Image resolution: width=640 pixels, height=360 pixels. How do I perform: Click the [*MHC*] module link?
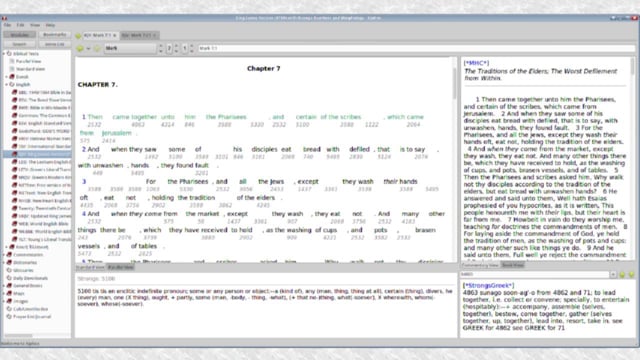[x=476, y=63]
